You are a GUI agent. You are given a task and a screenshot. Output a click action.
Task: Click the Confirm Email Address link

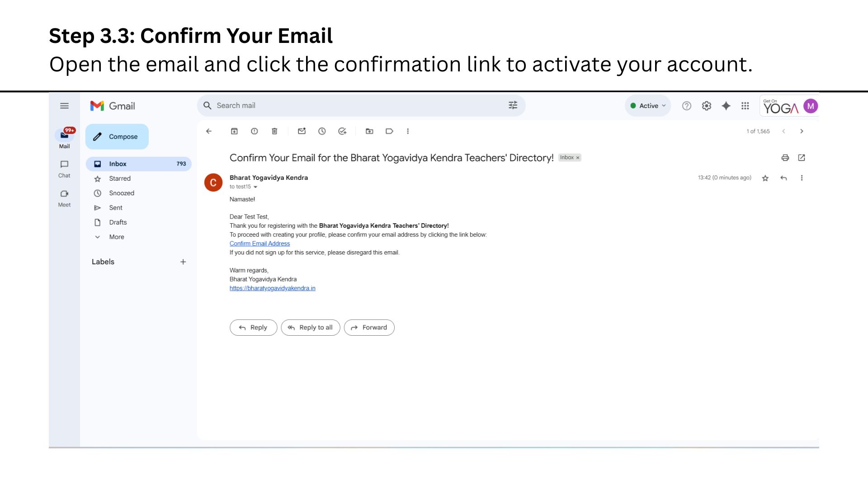259,244
